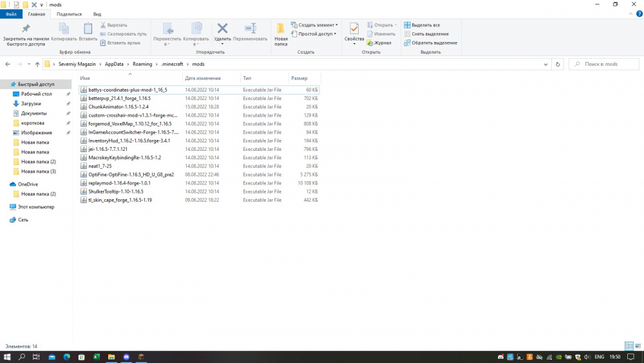Viewport: 644px width, 363px height.
Task: Open Создать элемент dropdown
Action: pyautogui.click(x=315, y=25)
